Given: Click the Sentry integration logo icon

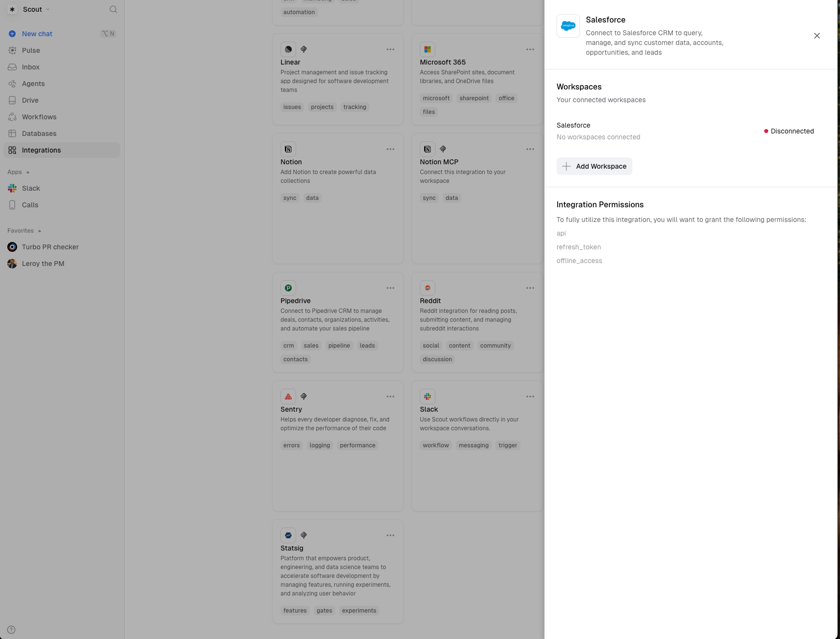Looking at the screenshot, I should [x=288, y=397].
